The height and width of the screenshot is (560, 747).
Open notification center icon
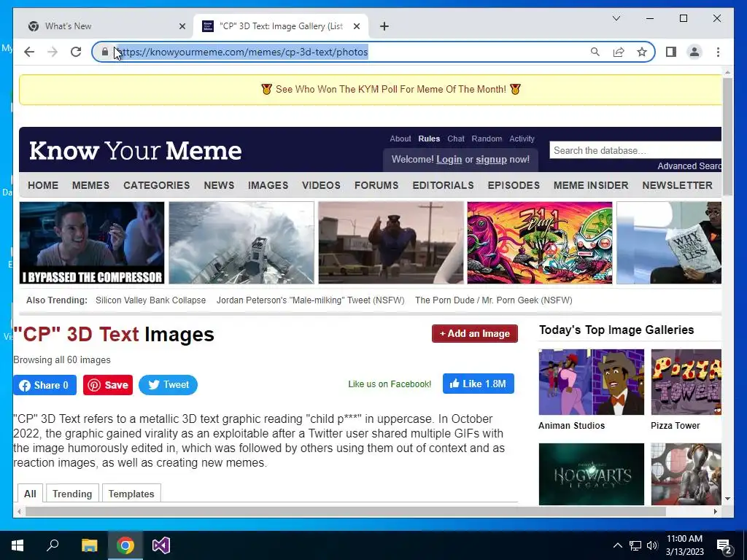pos(724,545)
